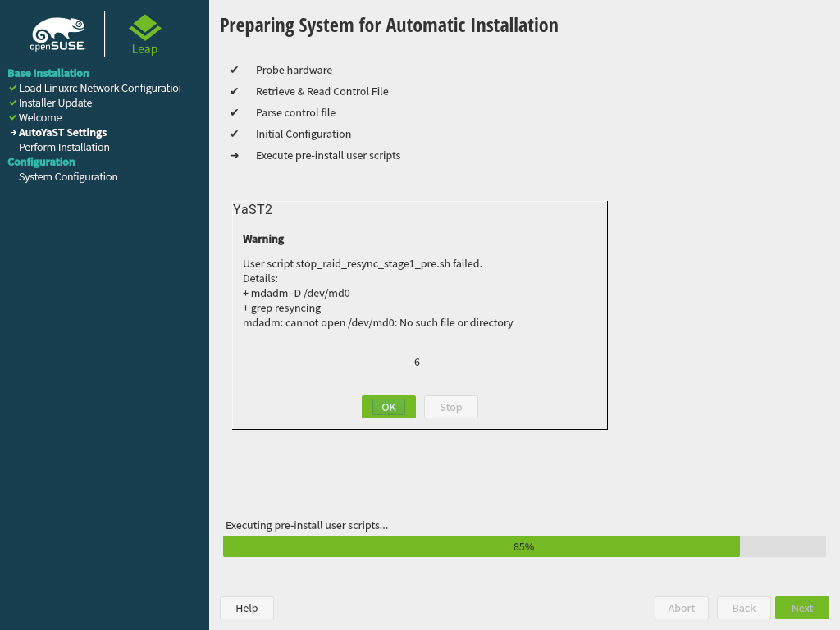Click the Back button
This screenshot has height=630, width=840.
(x=743, y=608)
